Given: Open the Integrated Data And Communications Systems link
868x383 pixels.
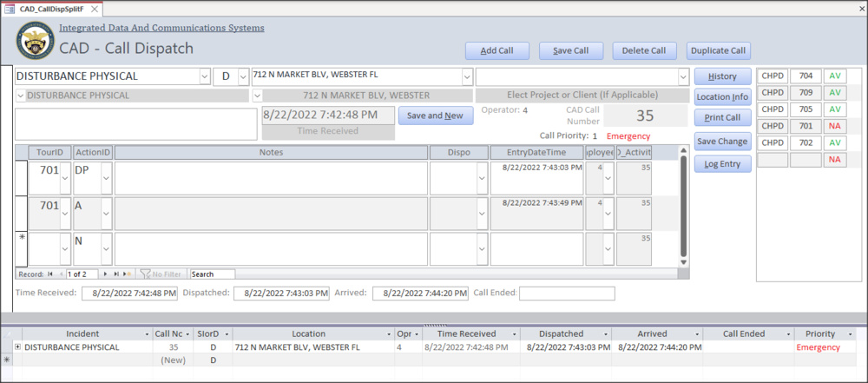Looking at the screenshot, I should coord(161,28).
